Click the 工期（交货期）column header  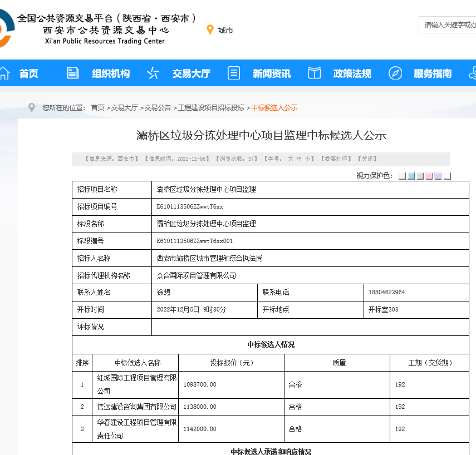click(430, 363)
